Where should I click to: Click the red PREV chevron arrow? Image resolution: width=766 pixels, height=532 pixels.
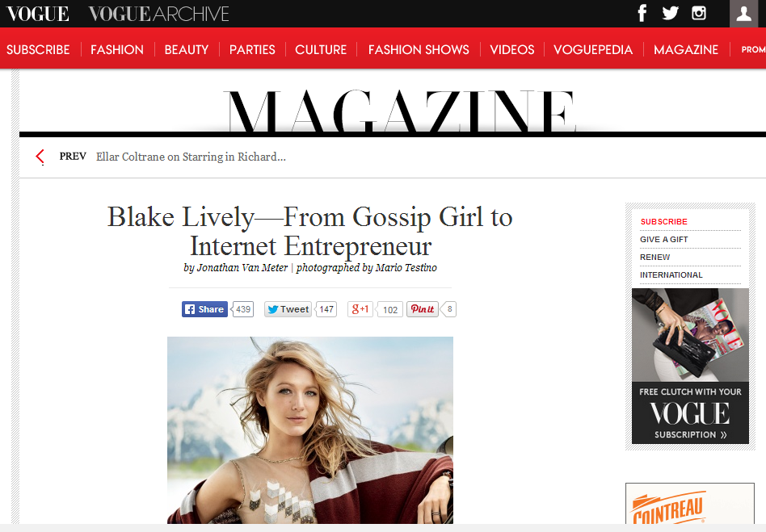point(40,157)
